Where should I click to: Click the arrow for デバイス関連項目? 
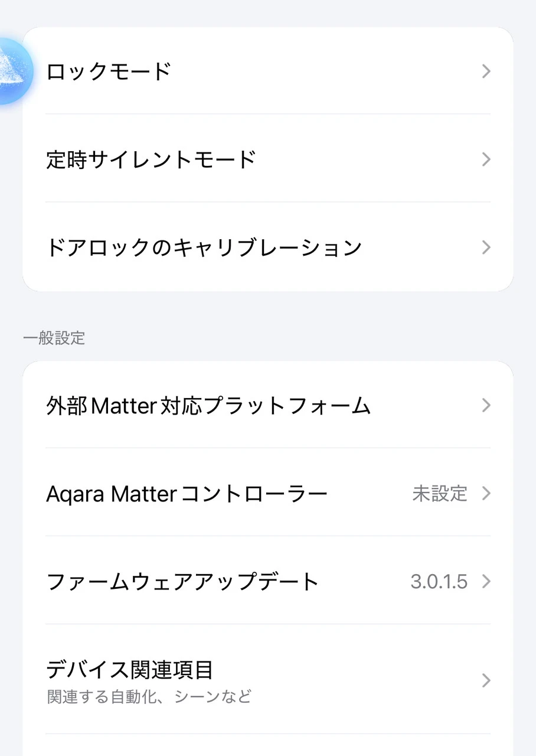[486, 680]
